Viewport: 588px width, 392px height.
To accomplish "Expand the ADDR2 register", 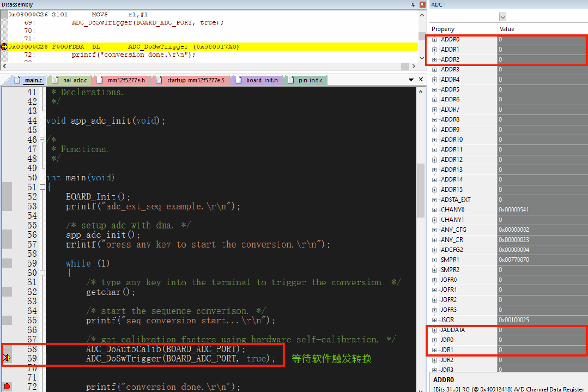I will (x=435, y=59).
